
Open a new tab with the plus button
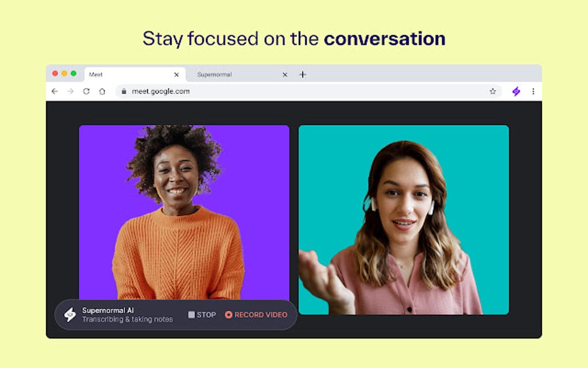click(x=302, y=74)
